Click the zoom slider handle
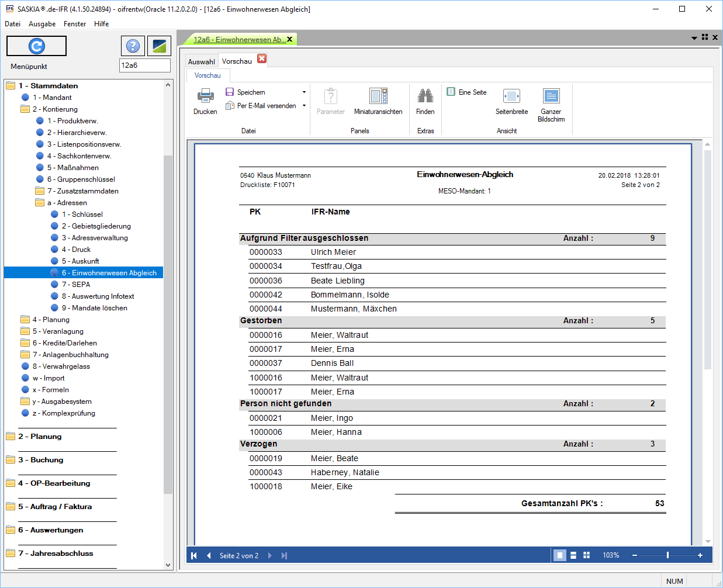Image resolution: width=723 pixels, height=588 pixels. click(667, 555)
